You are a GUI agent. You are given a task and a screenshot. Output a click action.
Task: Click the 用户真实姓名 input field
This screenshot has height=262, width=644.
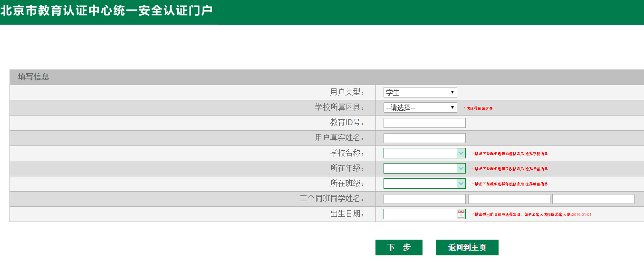coord(424,138)
